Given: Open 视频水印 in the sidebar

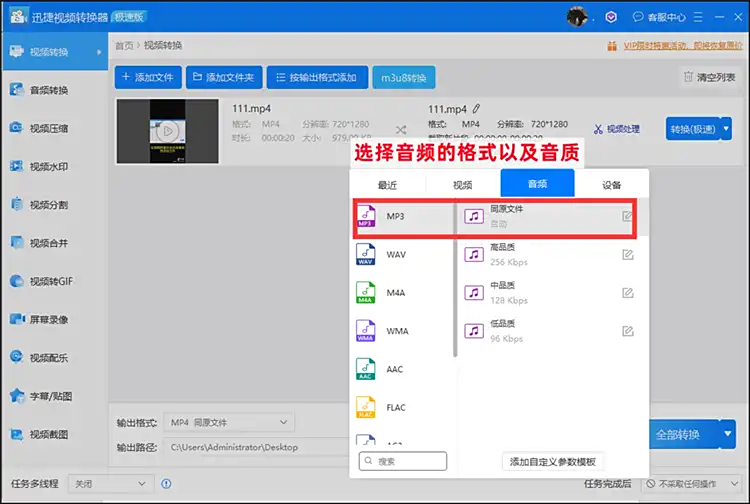Looking at the screenshot, I should [48, 165].
